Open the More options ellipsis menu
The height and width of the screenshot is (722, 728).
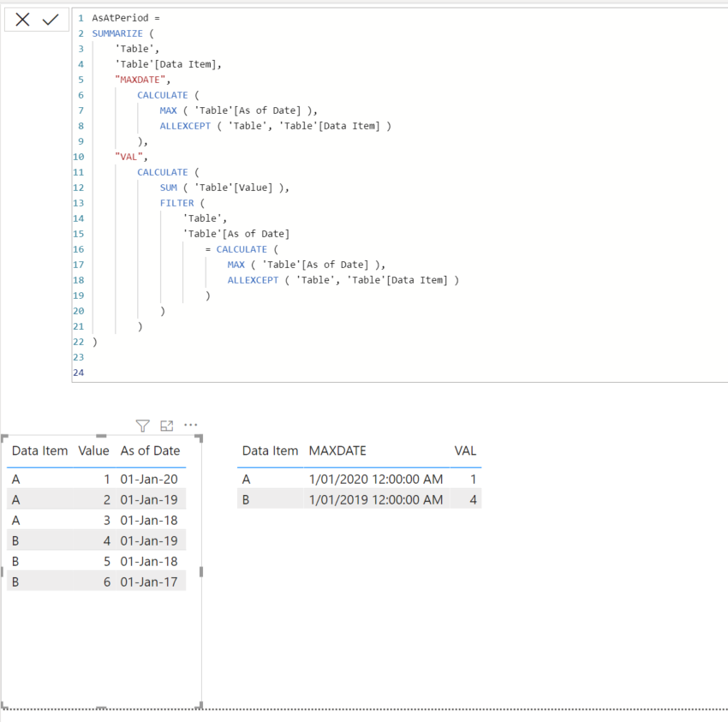coord(190,425)
